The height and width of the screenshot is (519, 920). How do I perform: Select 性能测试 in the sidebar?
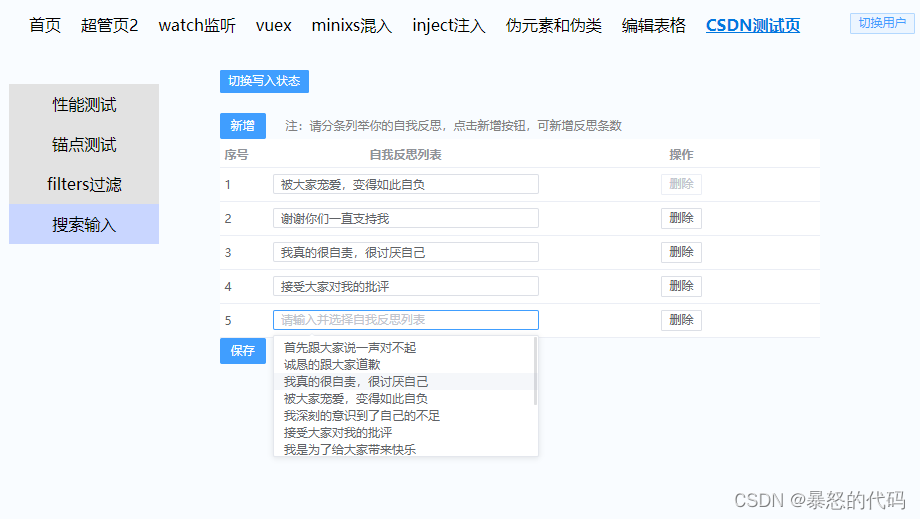pos(84,104)
